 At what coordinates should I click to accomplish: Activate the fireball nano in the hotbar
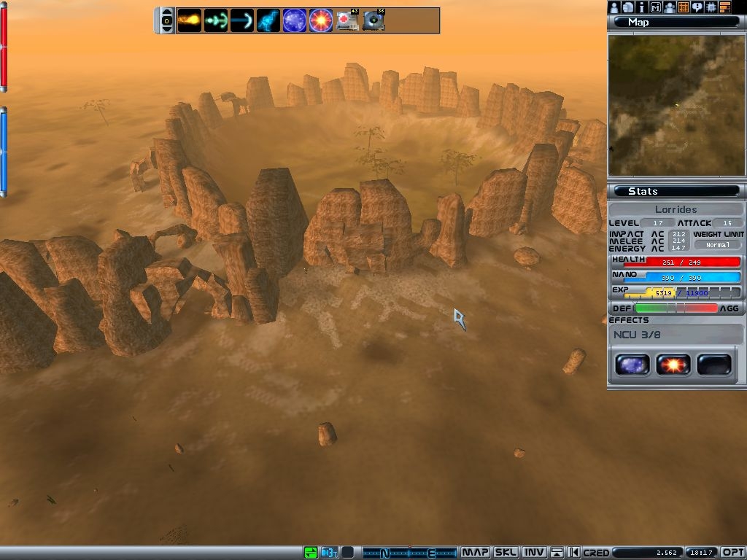pyautogui.click(x=189, y=20)
